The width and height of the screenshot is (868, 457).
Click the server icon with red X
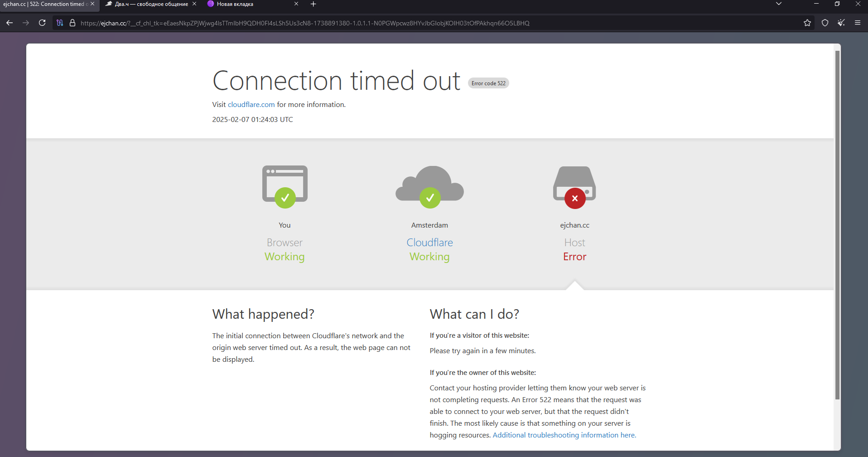pyautogui.click(x=574, y=187)
